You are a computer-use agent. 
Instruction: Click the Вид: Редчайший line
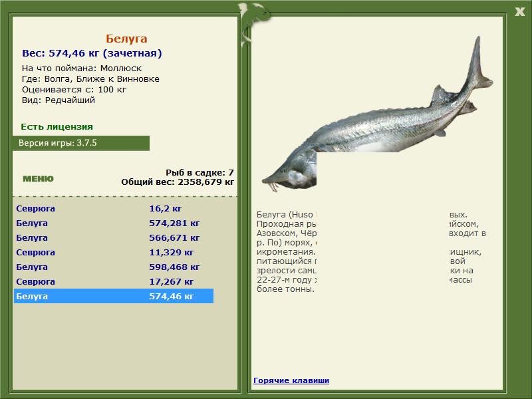pos(59,100)
